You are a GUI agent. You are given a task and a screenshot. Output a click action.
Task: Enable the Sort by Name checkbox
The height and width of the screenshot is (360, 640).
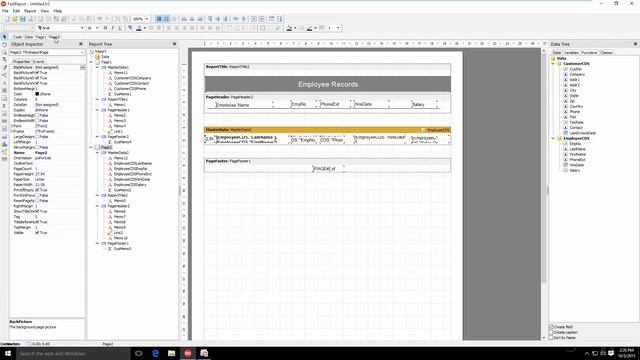tap(551, 338)
